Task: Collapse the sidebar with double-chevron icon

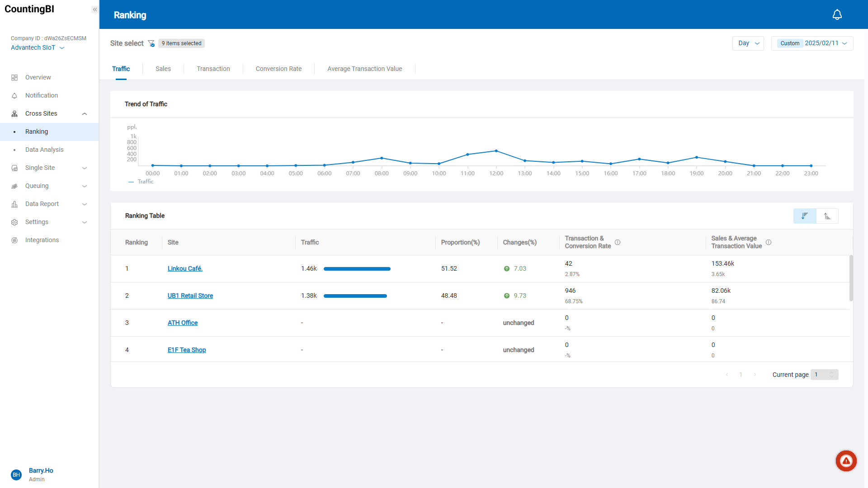Action: click(x=95, y=9)
